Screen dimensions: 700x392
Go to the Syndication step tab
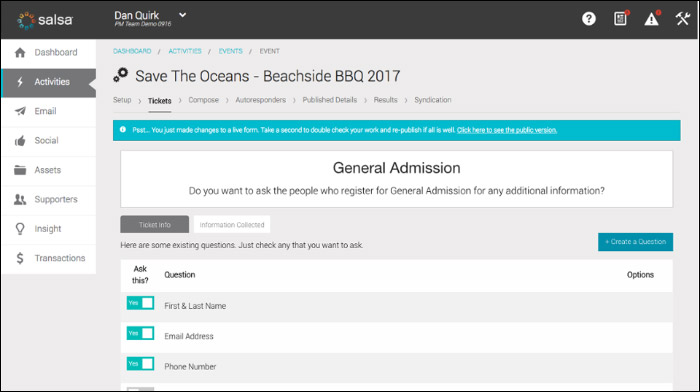pos(433,100)
